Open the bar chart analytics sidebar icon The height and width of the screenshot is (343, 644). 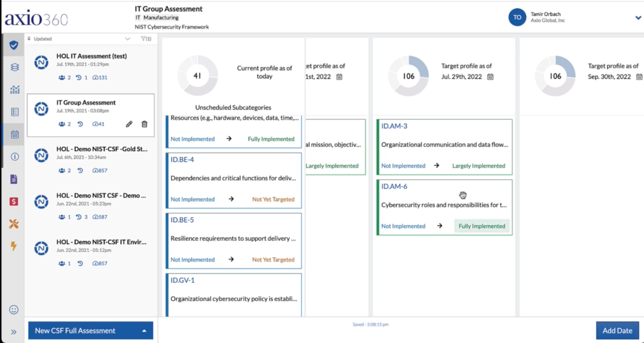pos(15,90)
